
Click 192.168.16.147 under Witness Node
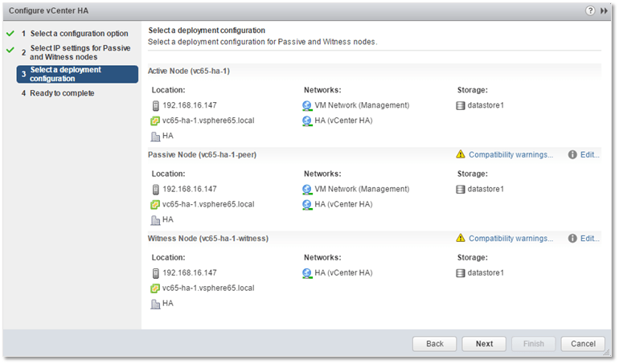pyautogui.click(x=190, y=273)
